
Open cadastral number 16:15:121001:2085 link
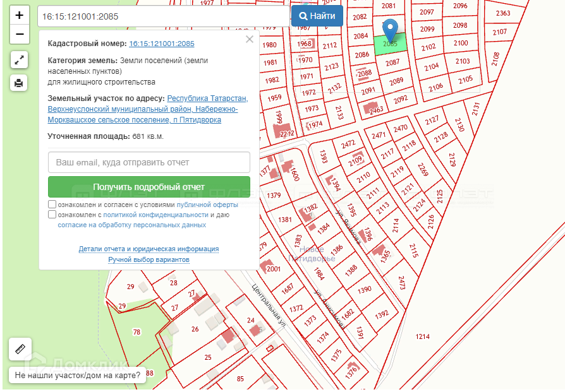point(161,44)
